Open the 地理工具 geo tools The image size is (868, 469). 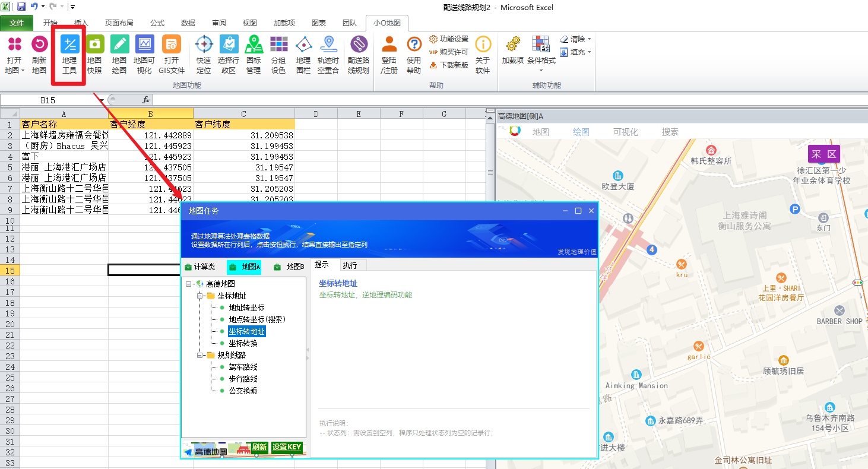click(69, 44)
